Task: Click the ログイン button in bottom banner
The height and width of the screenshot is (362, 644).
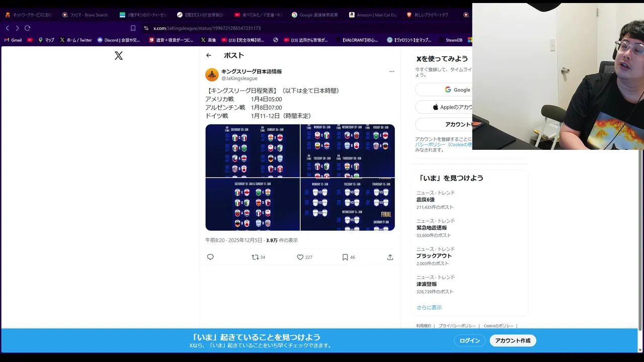Action: pyautogui.click(x=470, y=340)
